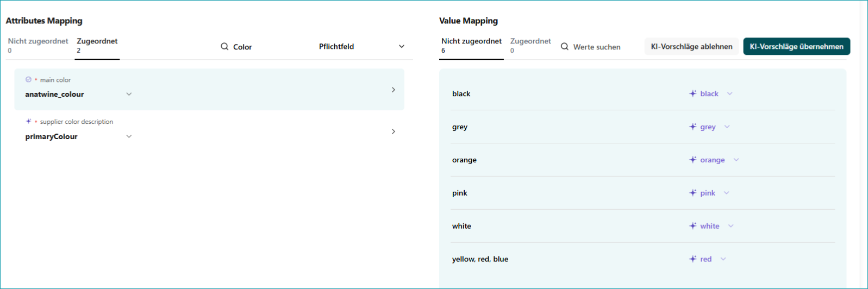Viewport: 868px width, 289px height.
Task: Open the dropdown for the black value suggestion
Action: [730, 93]
